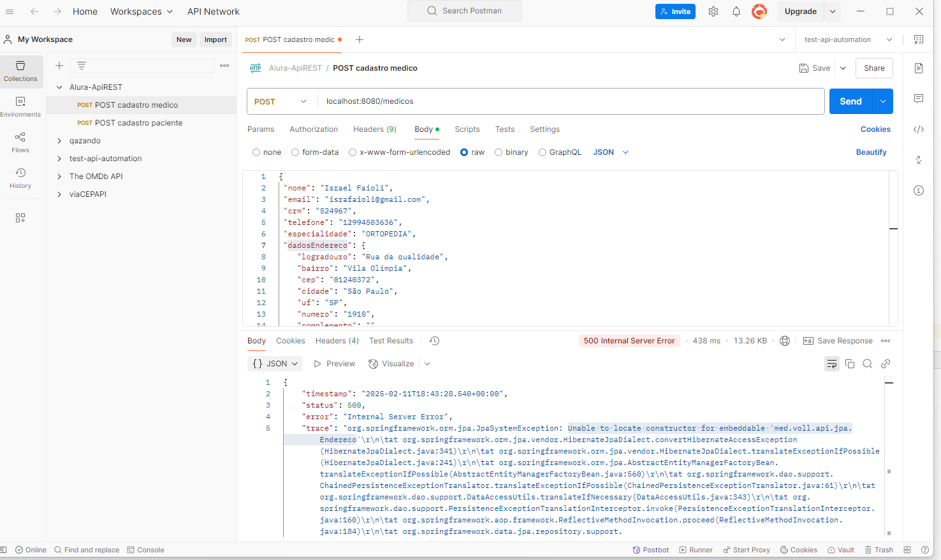Viewport: 941px width, 560px height.
Task: Open the Cookies link under Send
Action: click(875, 129)
